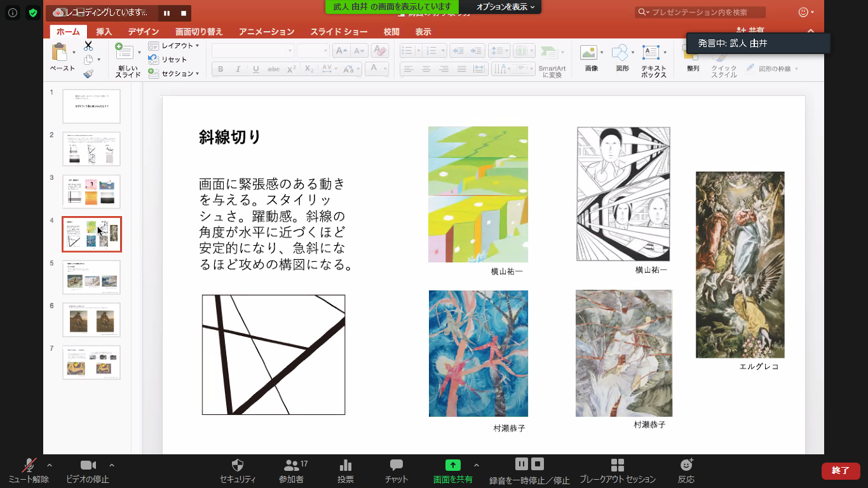
Task: Click the Decrease Font Size icon
Action: [359, 51]
